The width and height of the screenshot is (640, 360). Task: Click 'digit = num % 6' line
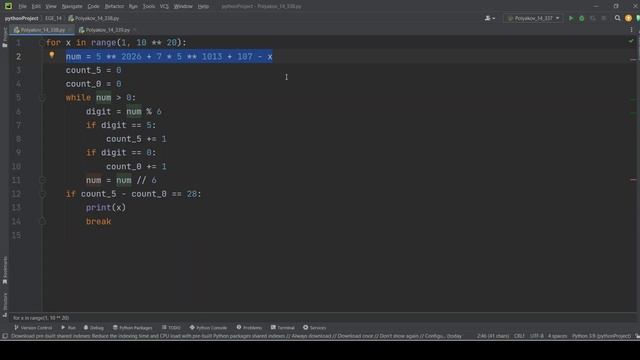pyautogui.click(x=124, y=111)
